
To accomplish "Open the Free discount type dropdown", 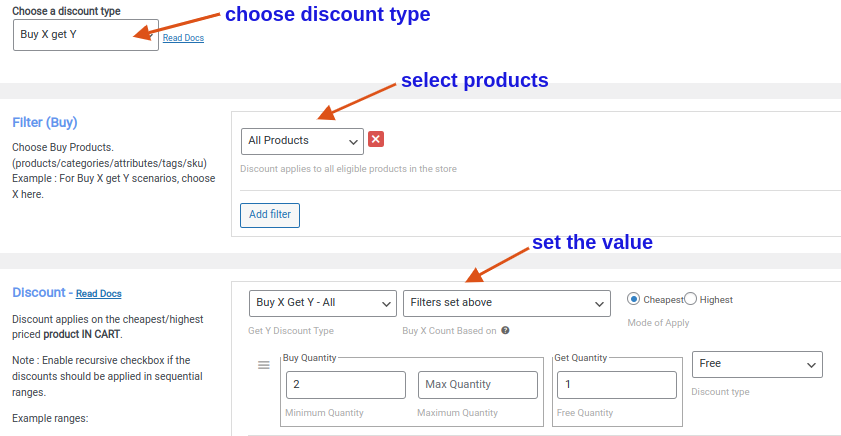I will pyautogui.click(x=756, y=365).
